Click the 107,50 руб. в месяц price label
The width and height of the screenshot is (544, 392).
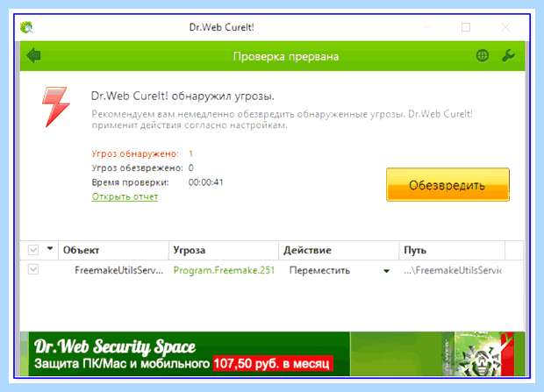coord(273,364)
